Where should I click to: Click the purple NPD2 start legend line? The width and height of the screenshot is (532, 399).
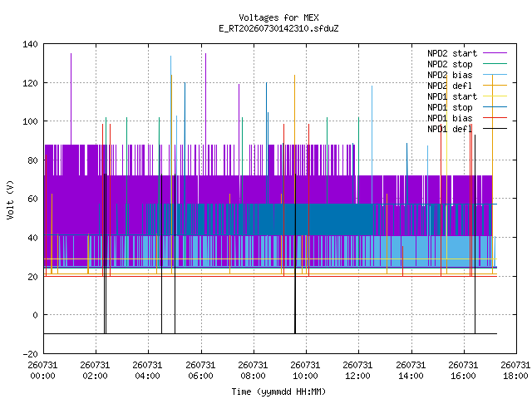click(x=495, y=53)
